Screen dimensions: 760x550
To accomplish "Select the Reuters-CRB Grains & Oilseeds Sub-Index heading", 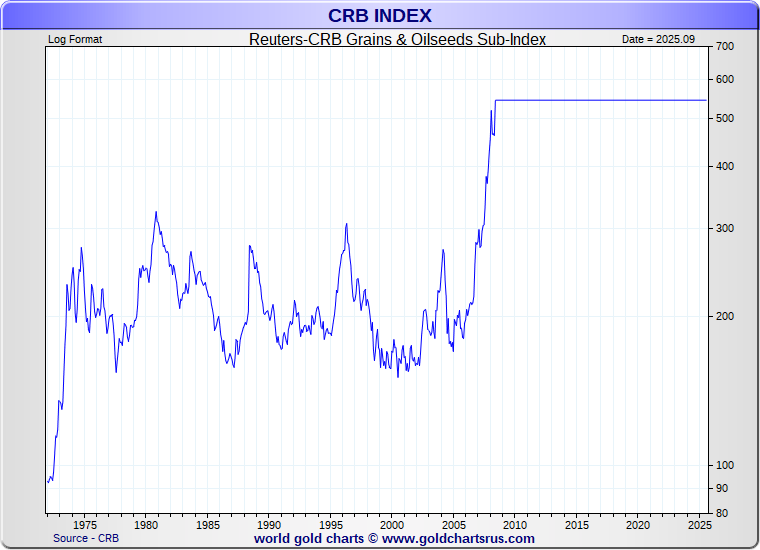I will (397, 39).
